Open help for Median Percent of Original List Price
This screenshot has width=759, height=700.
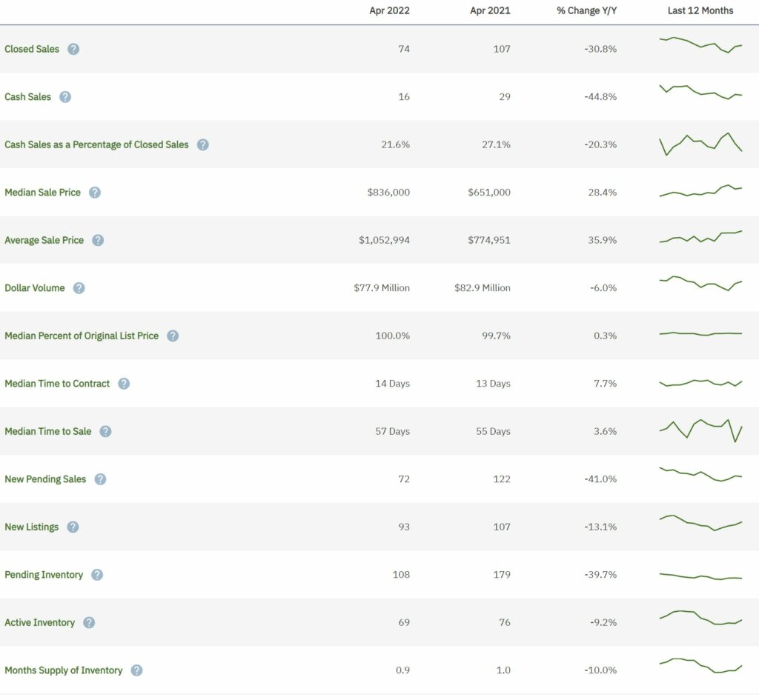point(172,336)
